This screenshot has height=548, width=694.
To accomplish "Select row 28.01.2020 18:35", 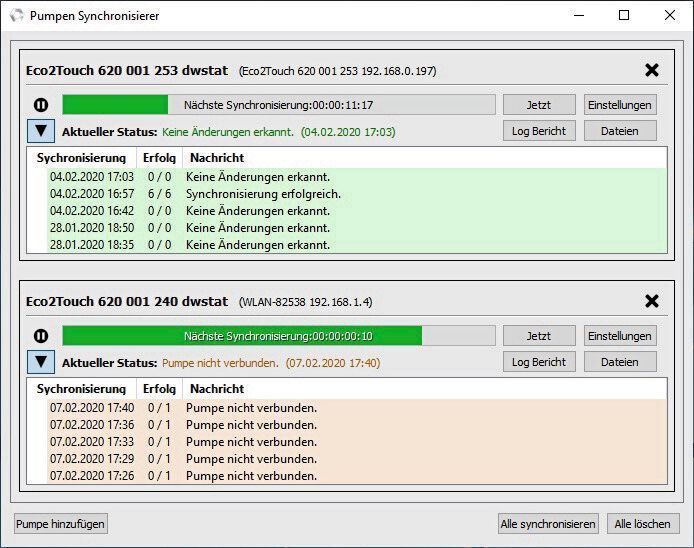I will 357,244.
